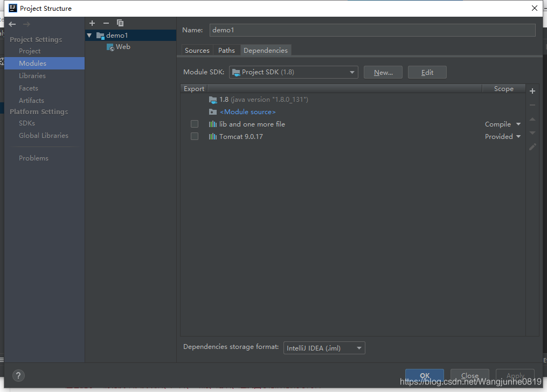Select the Dependencies tab

[x=266, y=50]
